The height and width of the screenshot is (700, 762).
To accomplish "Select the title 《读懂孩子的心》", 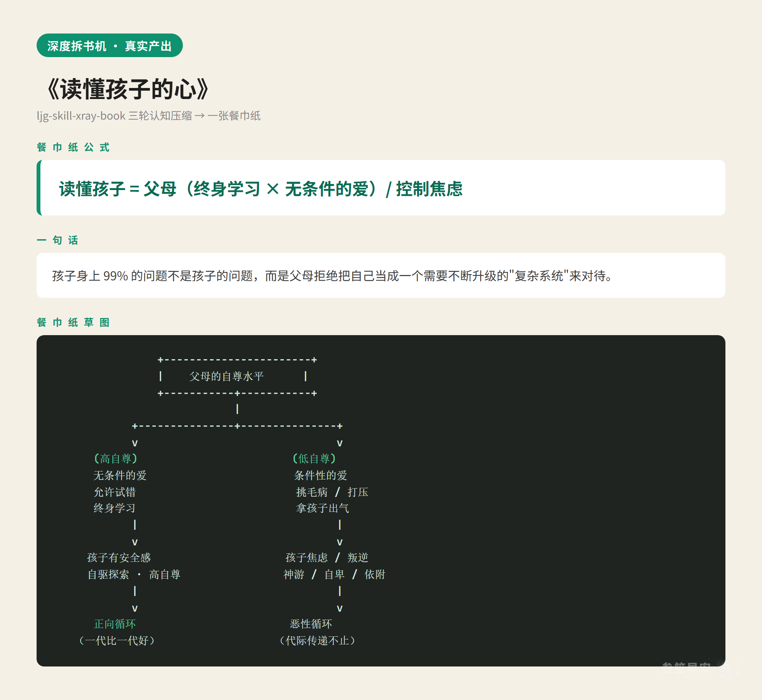I will [x=128, y=89].
